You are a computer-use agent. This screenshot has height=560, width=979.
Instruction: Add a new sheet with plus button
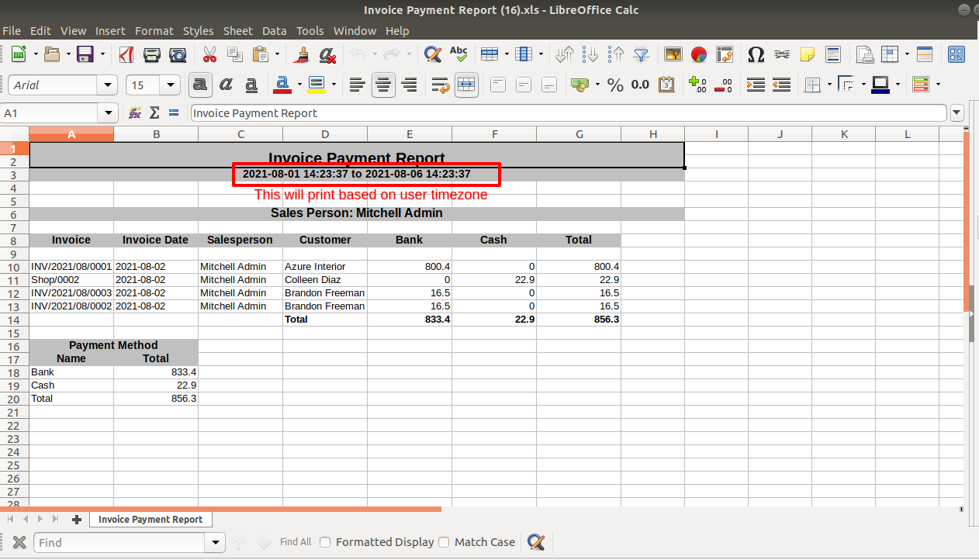pos(76,520)
